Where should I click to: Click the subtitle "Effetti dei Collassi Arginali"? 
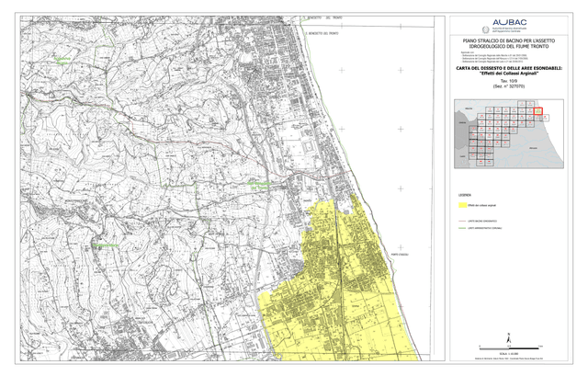[509, 74]
